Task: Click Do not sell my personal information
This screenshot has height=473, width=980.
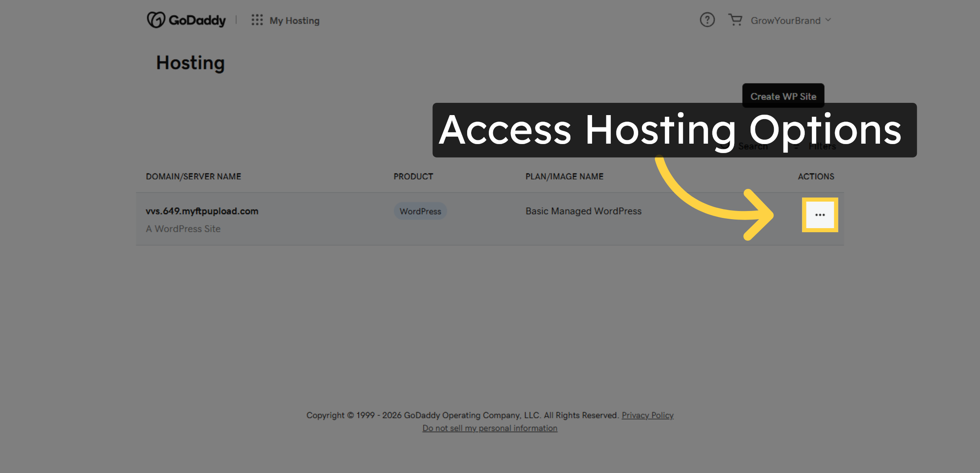Action: coord(490,428)
